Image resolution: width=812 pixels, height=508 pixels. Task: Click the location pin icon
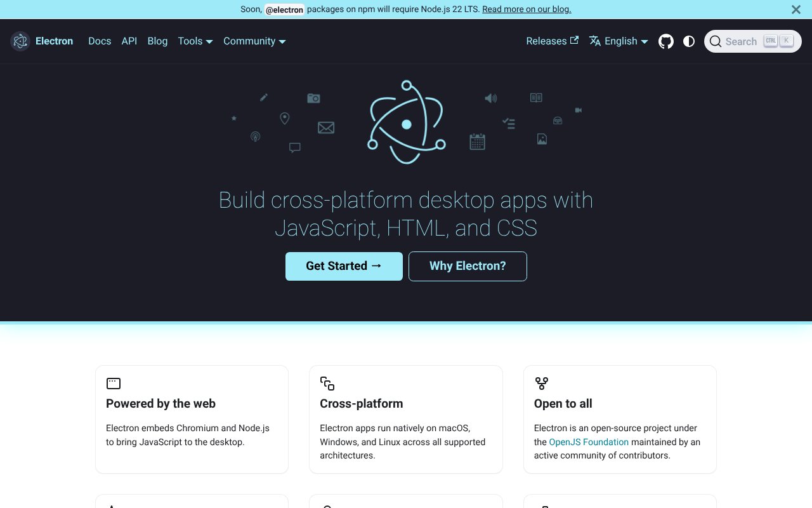coord(285,118)
